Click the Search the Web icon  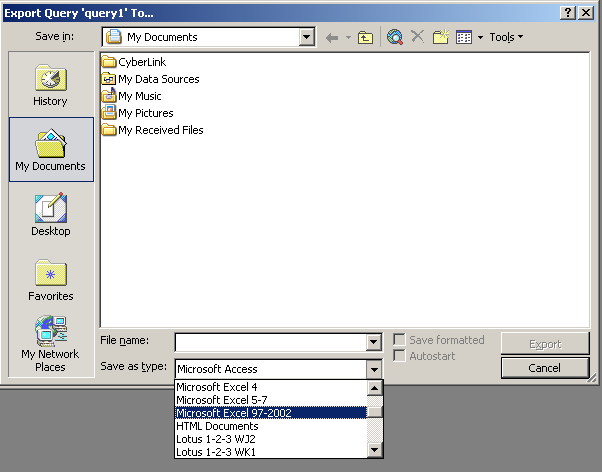point(395,37)
